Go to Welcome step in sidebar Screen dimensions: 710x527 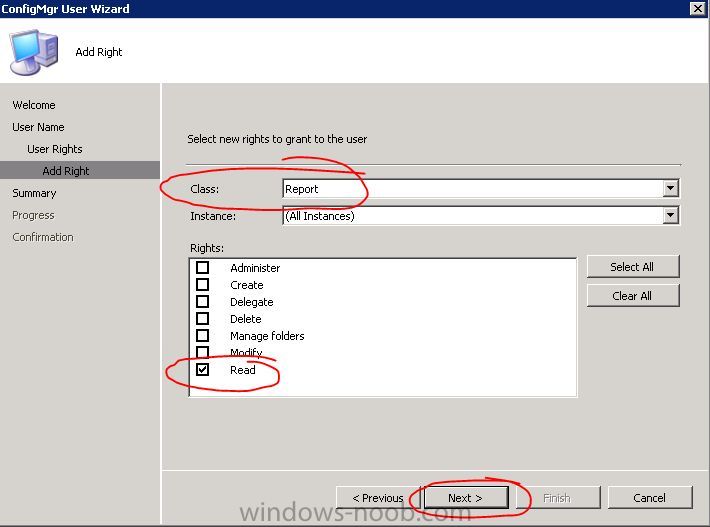34,105
